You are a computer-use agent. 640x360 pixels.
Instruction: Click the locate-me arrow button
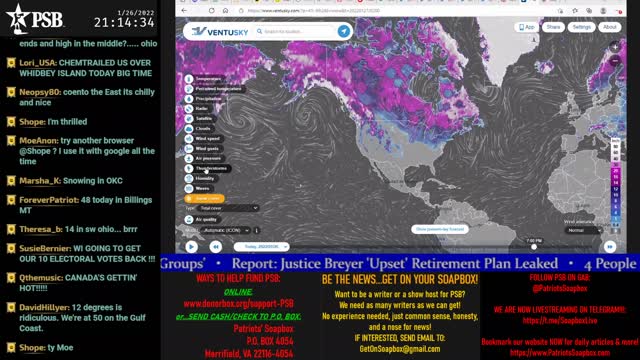click(x=344, y=31)
